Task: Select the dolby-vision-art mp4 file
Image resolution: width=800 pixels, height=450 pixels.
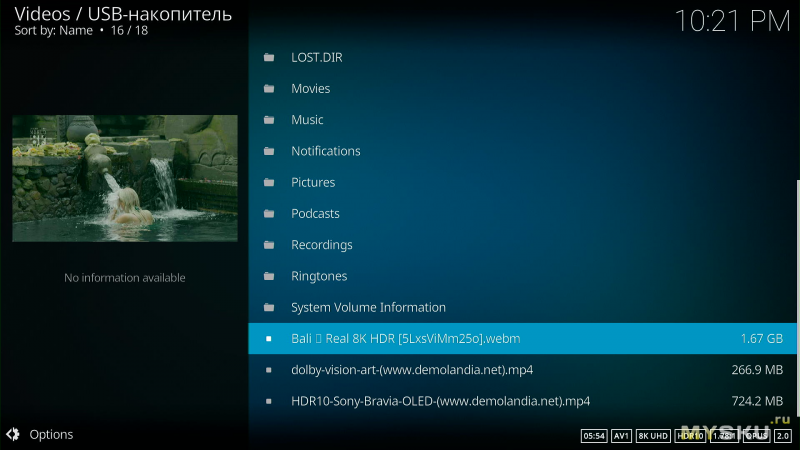Action: pos(411,370)
